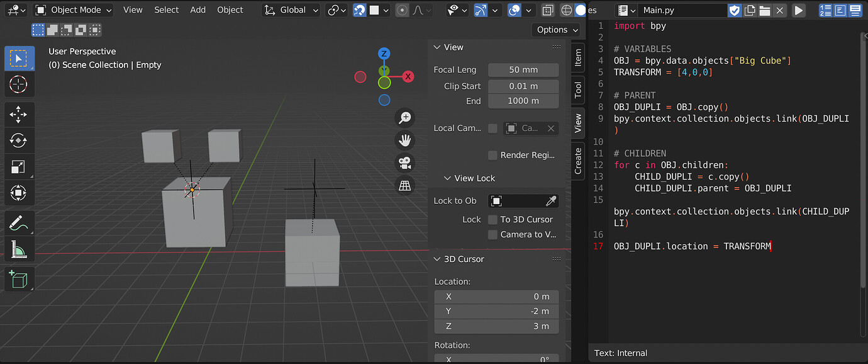Switch to the Tool sidebar tab

pos(578,90)
